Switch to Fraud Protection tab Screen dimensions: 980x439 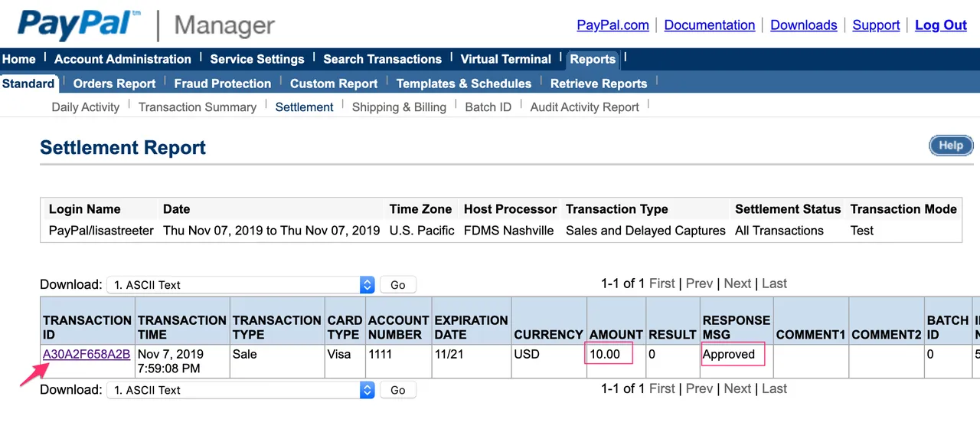click(223, 84)
